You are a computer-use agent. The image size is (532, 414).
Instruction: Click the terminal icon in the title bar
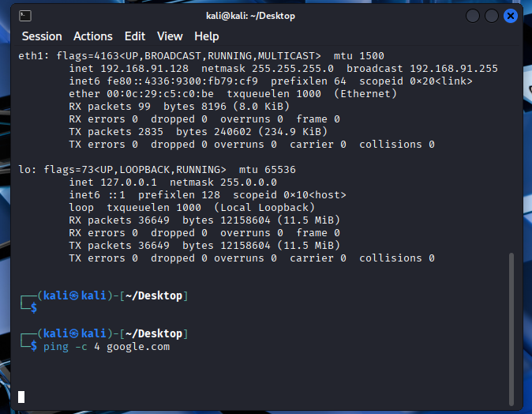pos(25,16)
